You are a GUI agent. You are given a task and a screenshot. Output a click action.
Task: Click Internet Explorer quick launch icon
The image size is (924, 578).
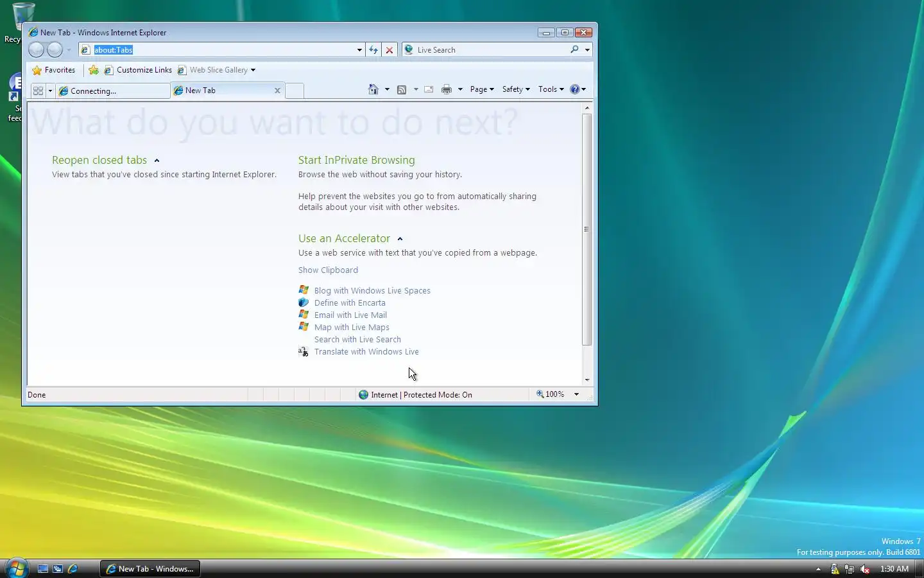click(73, 569)
